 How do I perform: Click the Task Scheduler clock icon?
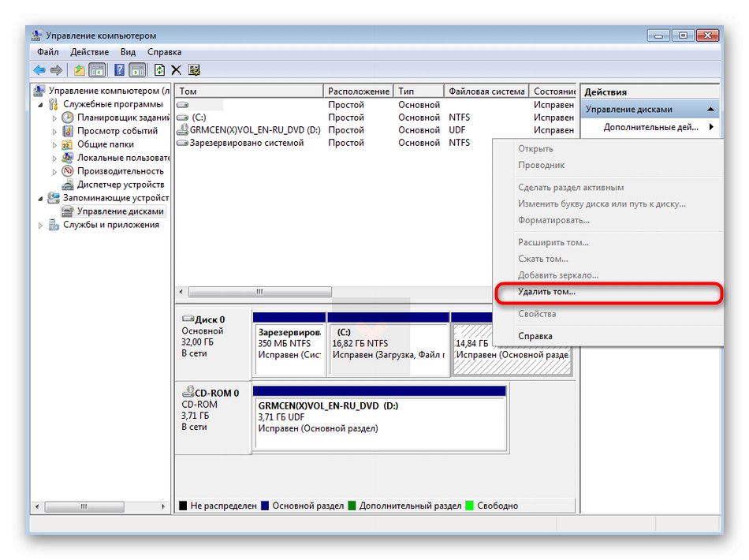click(68, 118)
